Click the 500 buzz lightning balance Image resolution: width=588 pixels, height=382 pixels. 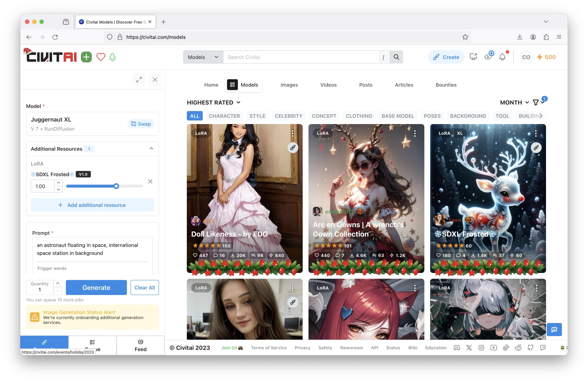[x=546, y=57]
